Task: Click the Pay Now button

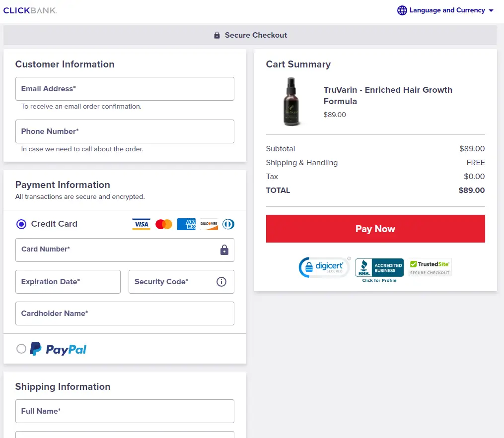Action: [x=375, y=229]
